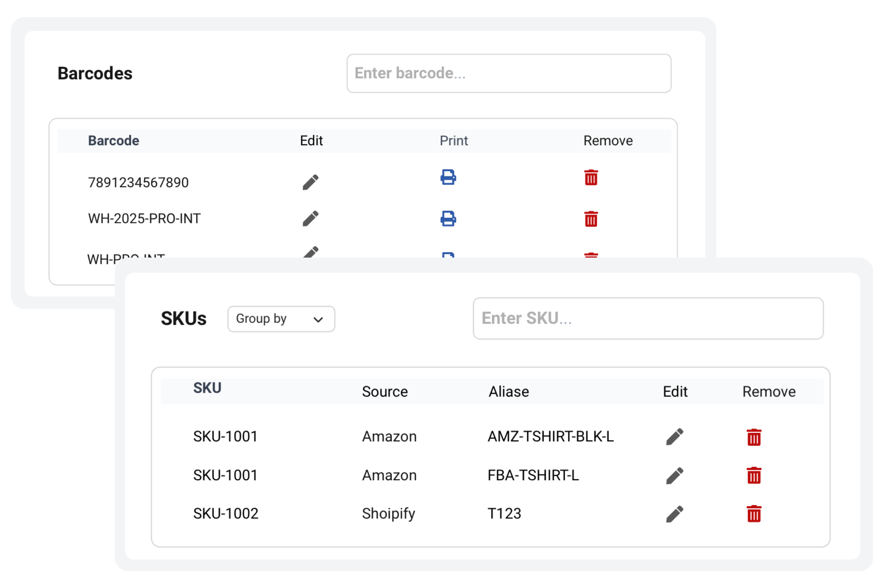Delete barcode 7891234567890 using trash icon
The image size is (883, 588).
(x=591, y=178)
